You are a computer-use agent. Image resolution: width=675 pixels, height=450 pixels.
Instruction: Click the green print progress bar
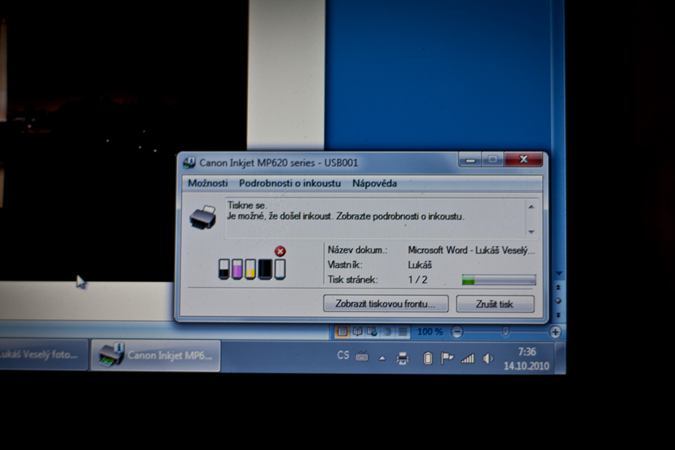(499, 280)
